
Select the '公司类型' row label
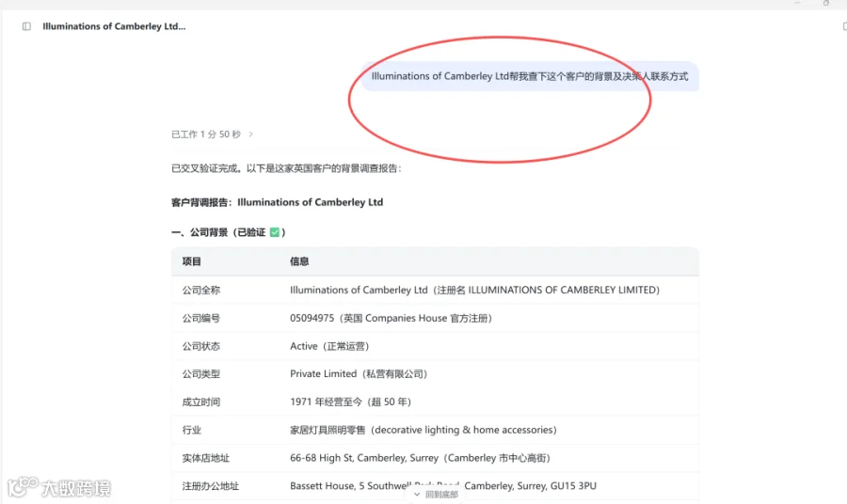click(x=201, y=374)
